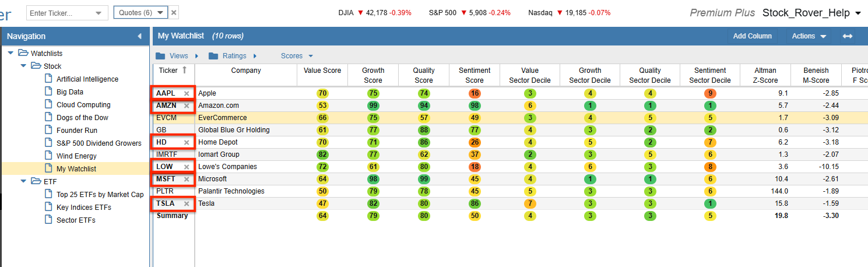Click Tesla's Value Sector Decile badge 7
The height and width of the screenshot is (267, 868).
point(529,203)
